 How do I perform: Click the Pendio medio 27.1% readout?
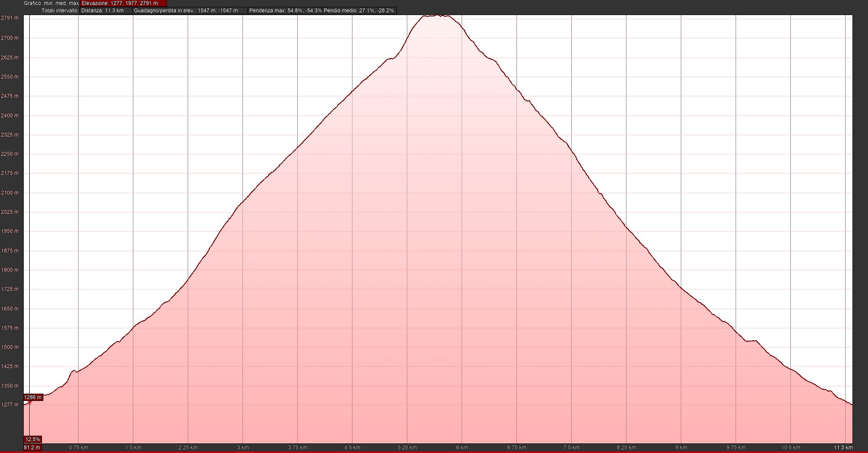[x=359, y=11]
